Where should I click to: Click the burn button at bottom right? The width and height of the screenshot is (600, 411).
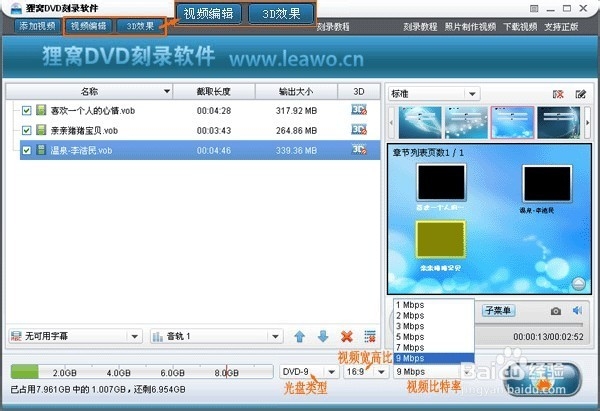[x=543, y=379]
